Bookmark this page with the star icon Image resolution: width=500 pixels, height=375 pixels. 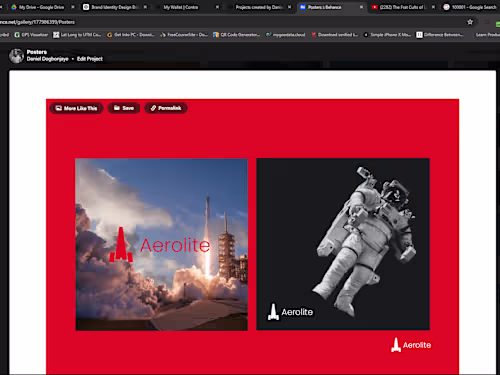pos(470,22)
